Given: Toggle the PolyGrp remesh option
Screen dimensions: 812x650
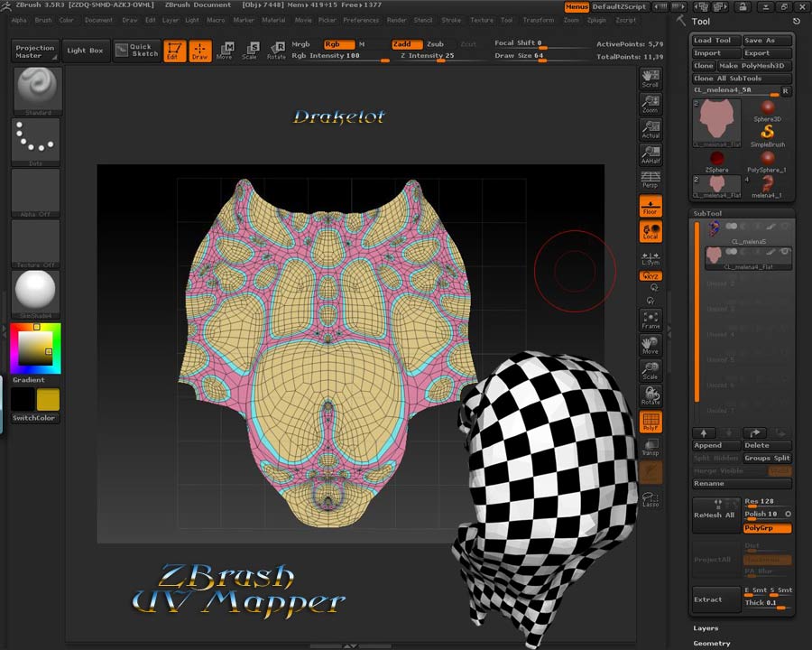Looking at the screenshot, I should tap(768, 527).
